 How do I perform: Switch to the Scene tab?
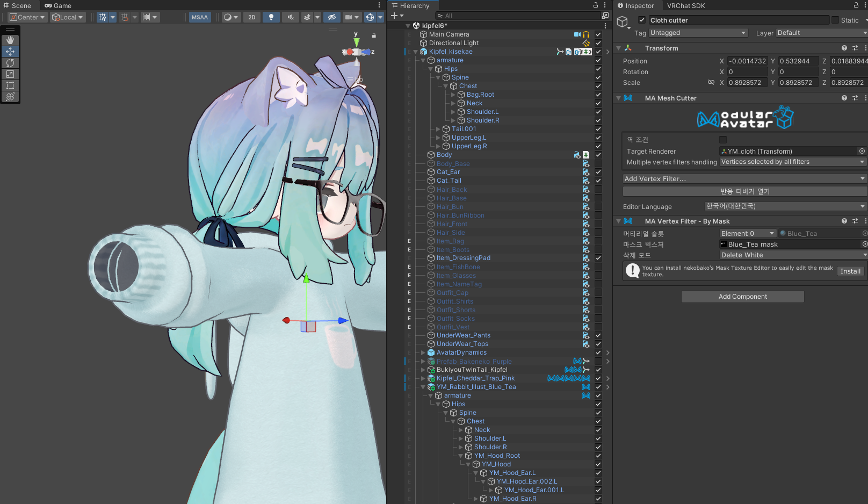(x=17, y=5)
